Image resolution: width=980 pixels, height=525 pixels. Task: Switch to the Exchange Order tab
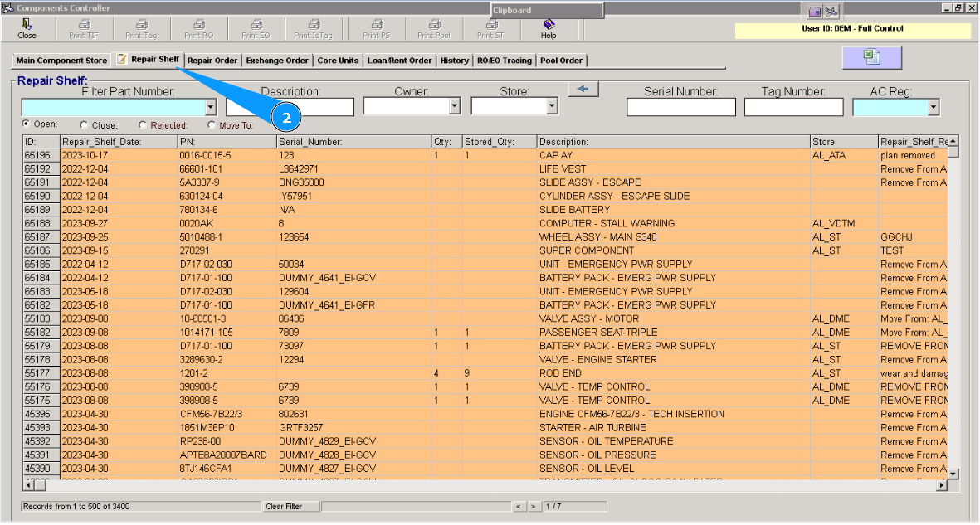(277, 60)
